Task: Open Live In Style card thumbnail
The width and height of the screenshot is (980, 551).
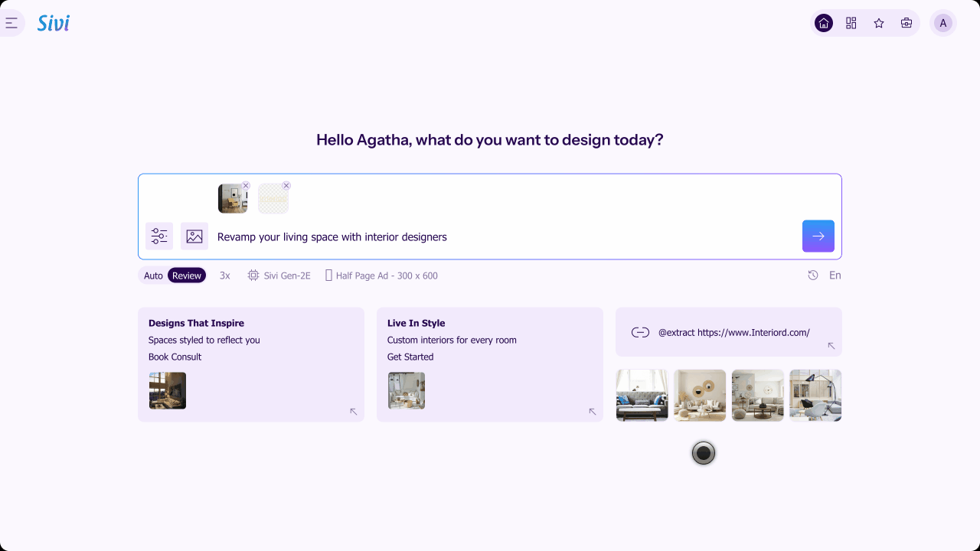Action: [407, 390]
